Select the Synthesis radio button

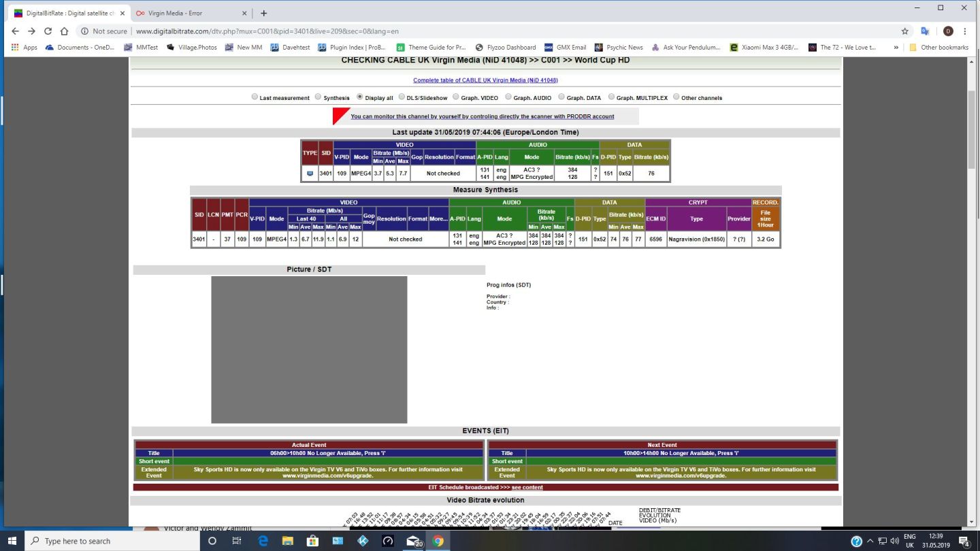[x=318, y=97]
